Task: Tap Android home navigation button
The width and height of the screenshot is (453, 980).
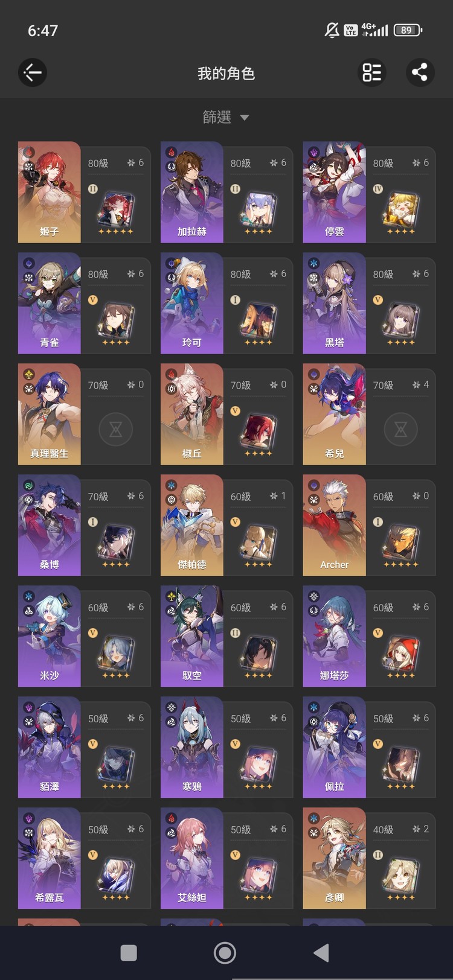Action: [x=225, y=953]
